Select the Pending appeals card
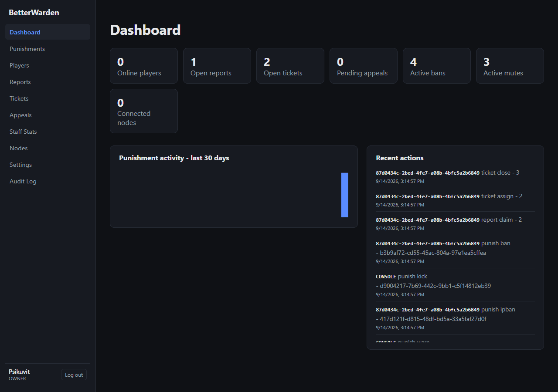 point(364,66)
